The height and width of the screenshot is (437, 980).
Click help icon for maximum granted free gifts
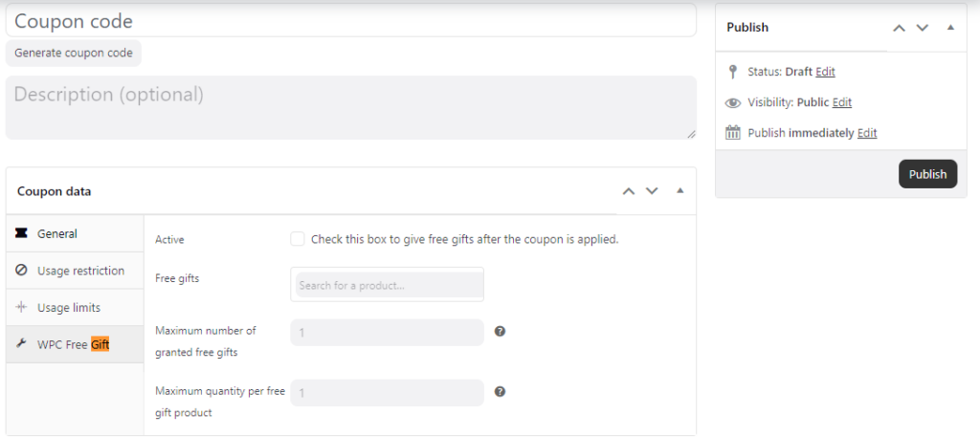(500, 332)
